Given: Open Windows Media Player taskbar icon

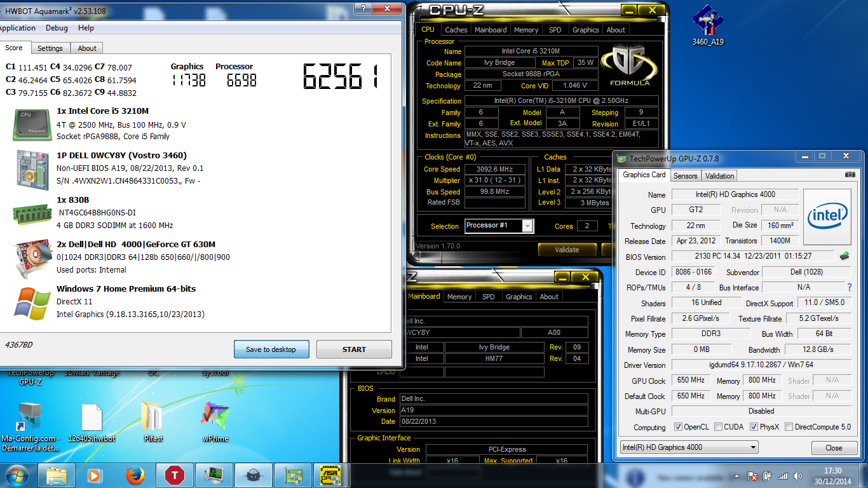Looking at the screenshot, I should pyautogui.click(x=94, y=475).
